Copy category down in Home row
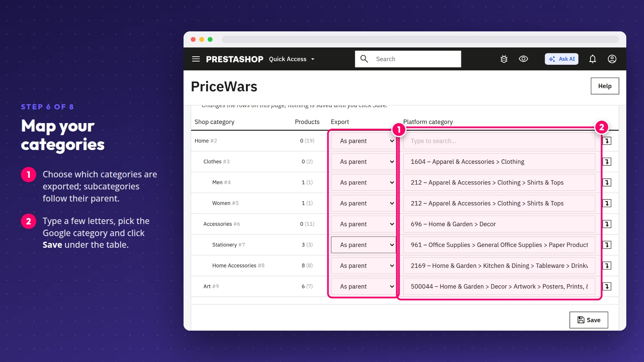 click(607, 141)
